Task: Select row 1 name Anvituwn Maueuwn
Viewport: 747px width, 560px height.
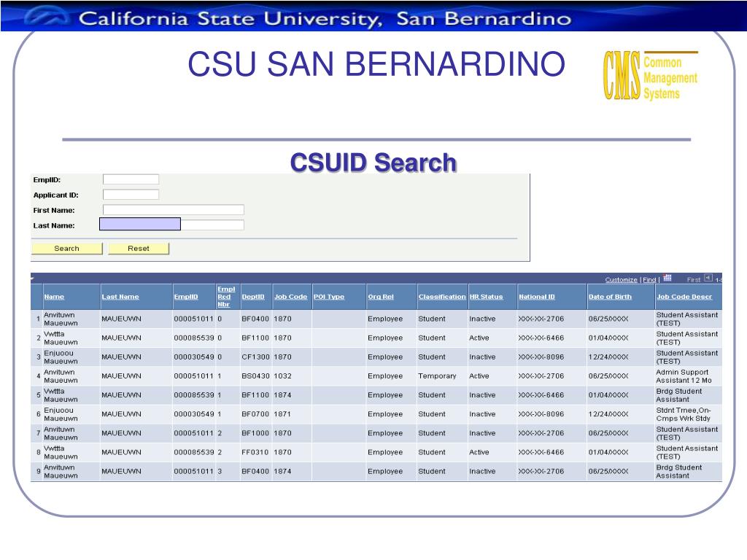Action: tap(61, 319)
